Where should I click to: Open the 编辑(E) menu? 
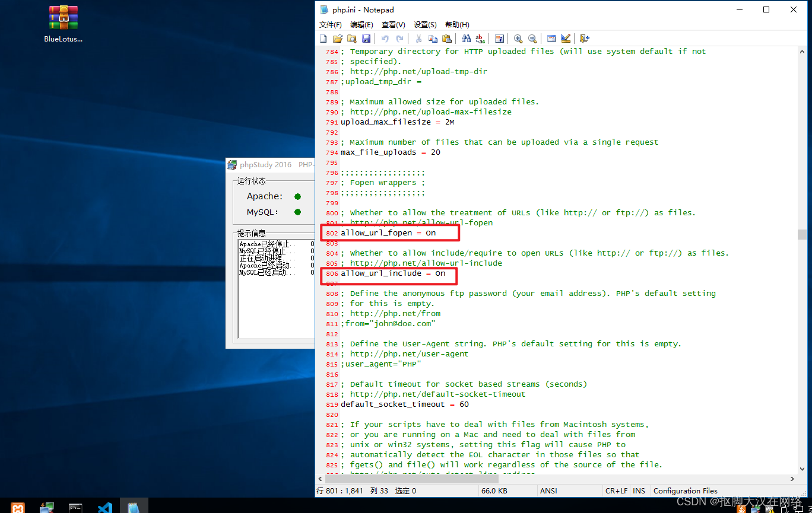(x=361, y=25)
